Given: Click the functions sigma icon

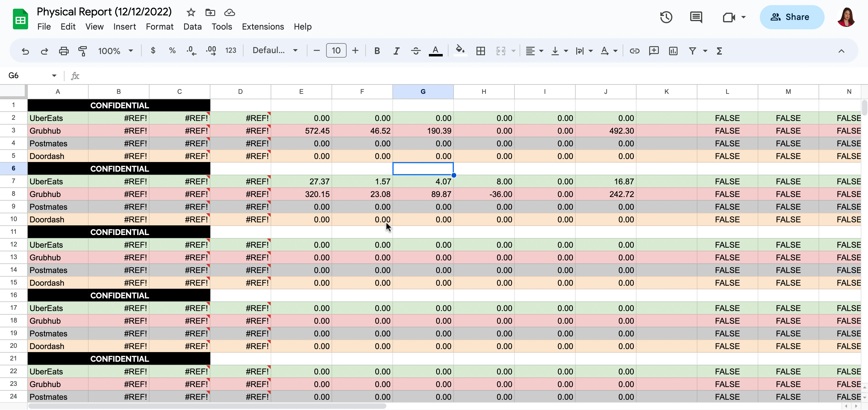Looking at the screenshot, I should [719, 51].
